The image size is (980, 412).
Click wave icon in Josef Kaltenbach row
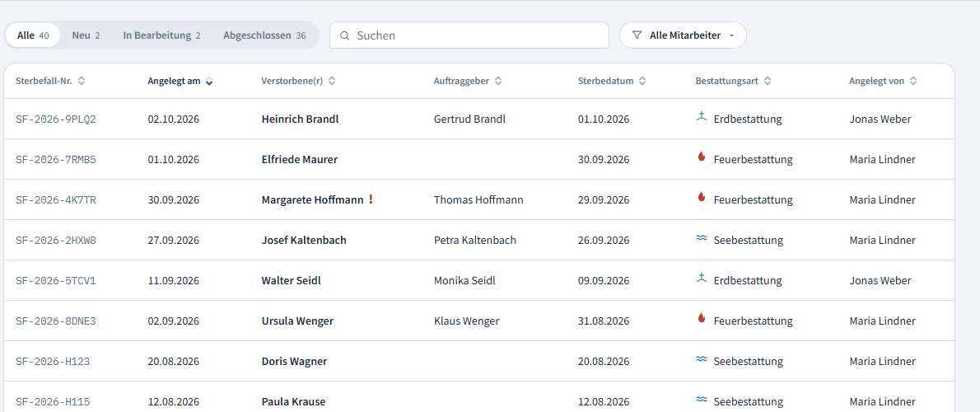pyautogui.click(x=702, y=238)
